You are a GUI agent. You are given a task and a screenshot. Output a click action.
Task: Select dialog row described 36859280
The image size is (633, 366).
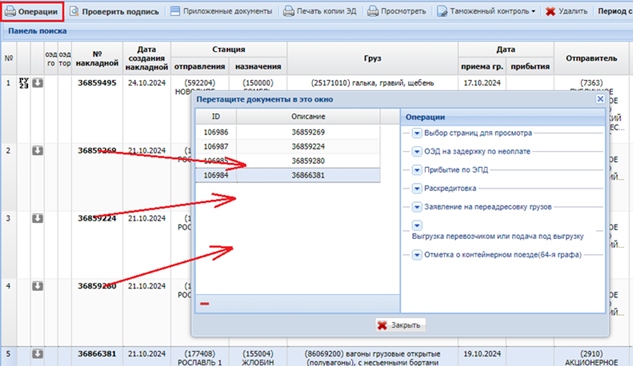coord(288,161)
